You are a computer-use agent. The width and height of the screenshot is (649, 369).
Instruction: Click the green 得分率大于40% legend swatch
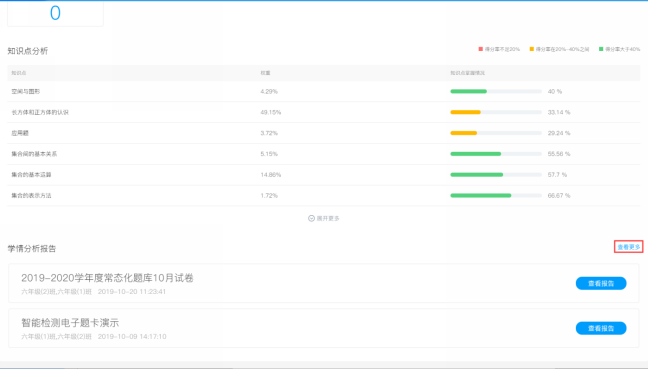click(x=601, y=49)
